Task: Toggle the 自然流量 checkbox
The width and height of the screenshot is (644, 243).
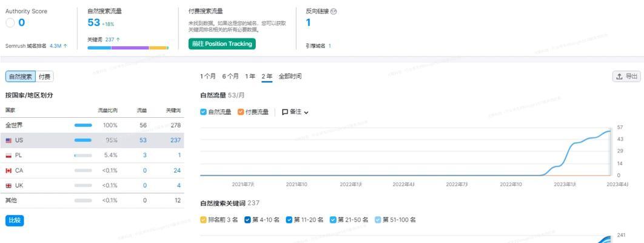Action: [203, 112]
